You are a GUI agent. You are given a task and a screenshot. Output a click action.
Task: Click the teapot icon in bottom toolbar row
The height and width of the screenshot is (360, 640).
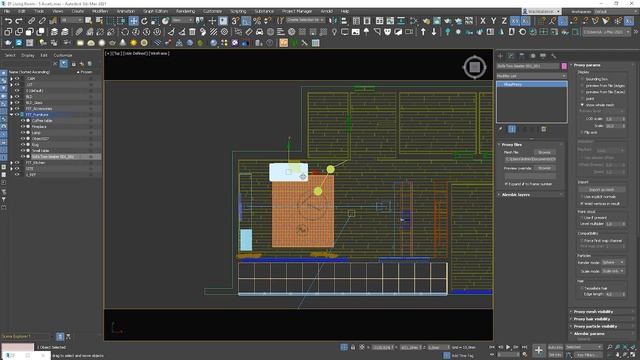pos(8,42)
